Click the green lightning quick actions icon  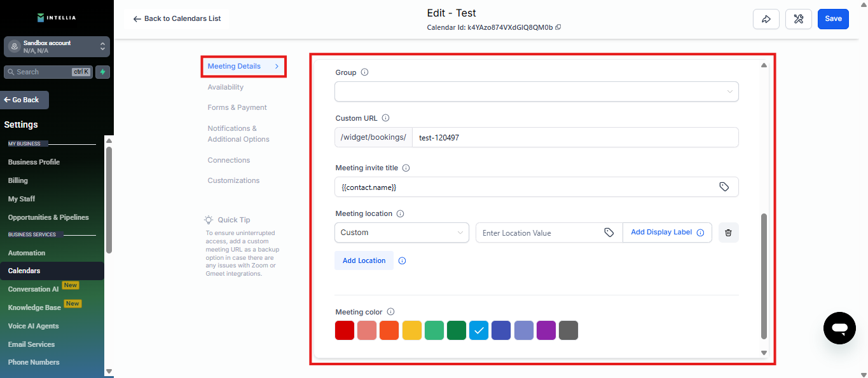pyautogui.click(x=102, y=72)
